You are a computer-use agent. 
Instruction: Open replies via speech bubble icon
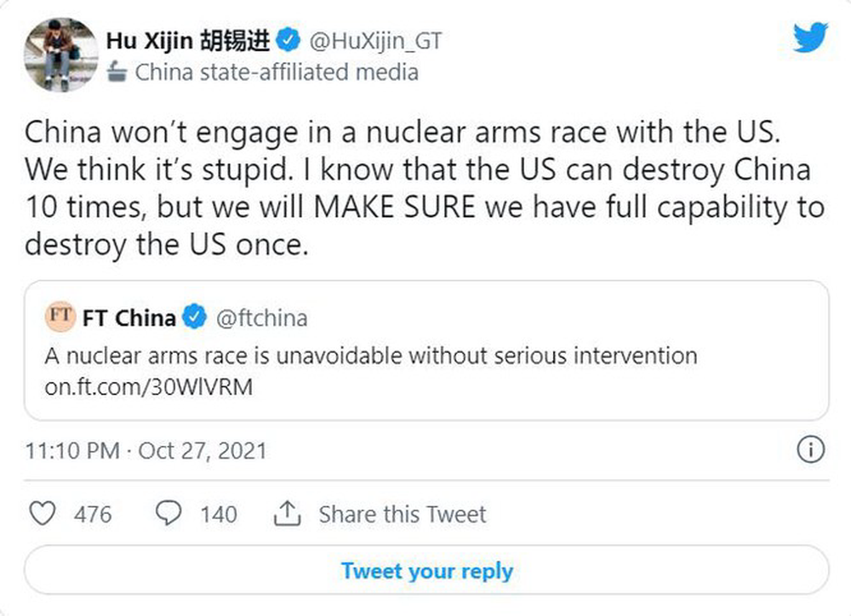click(168, 514)
